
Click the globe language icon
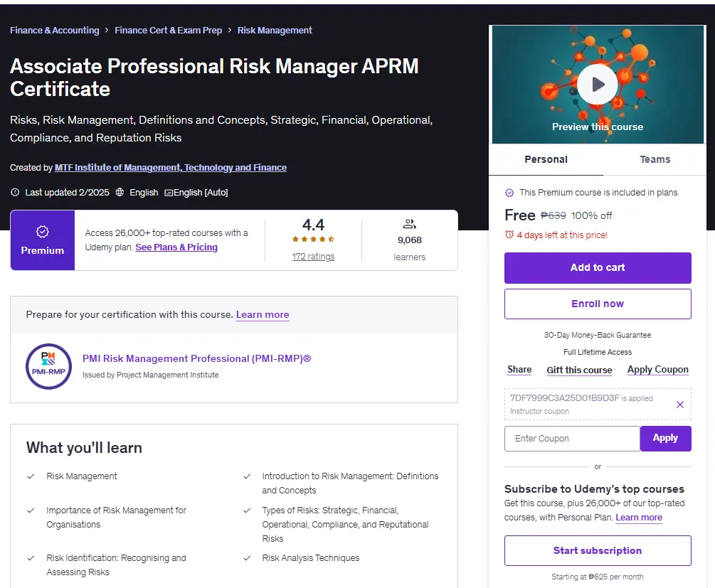pyautogui.click(x=120, y=193)
